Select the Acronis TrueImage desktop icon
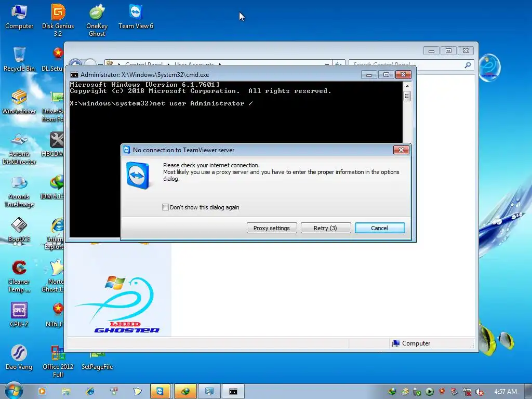The width and height of the screenshot is (532, 399). point(19,192)
